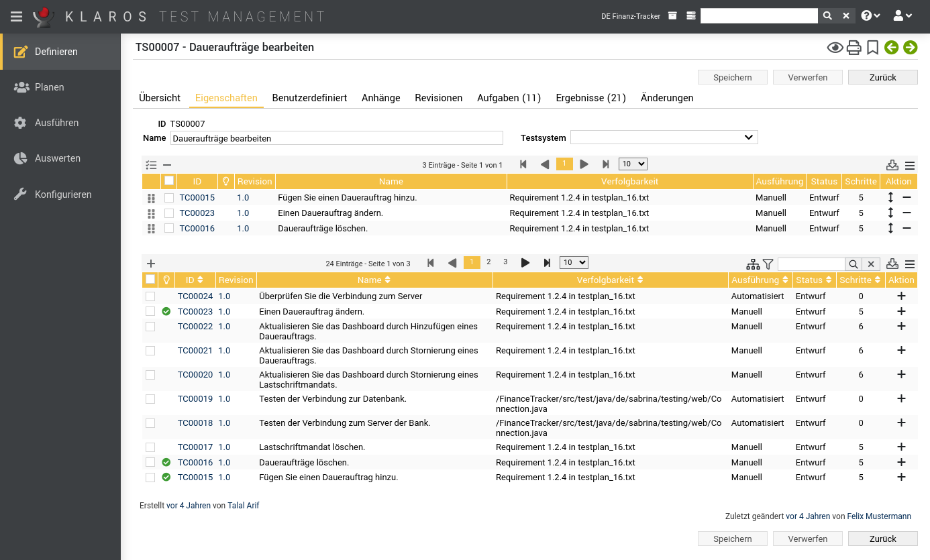Open upper table page size dropdown
The height and width of the screenshot is (560, 930).
(633, 164)
